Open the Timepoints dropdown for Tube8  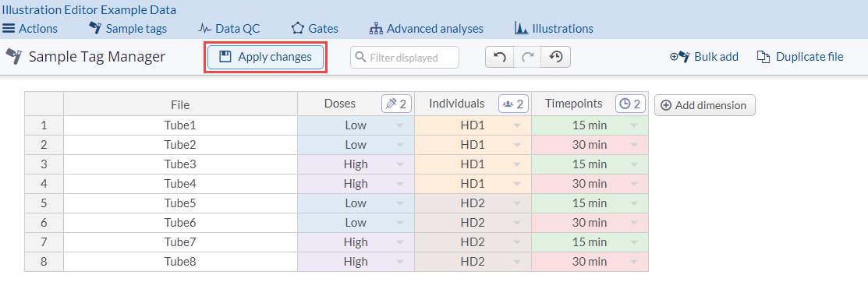[x=634, y=262]
